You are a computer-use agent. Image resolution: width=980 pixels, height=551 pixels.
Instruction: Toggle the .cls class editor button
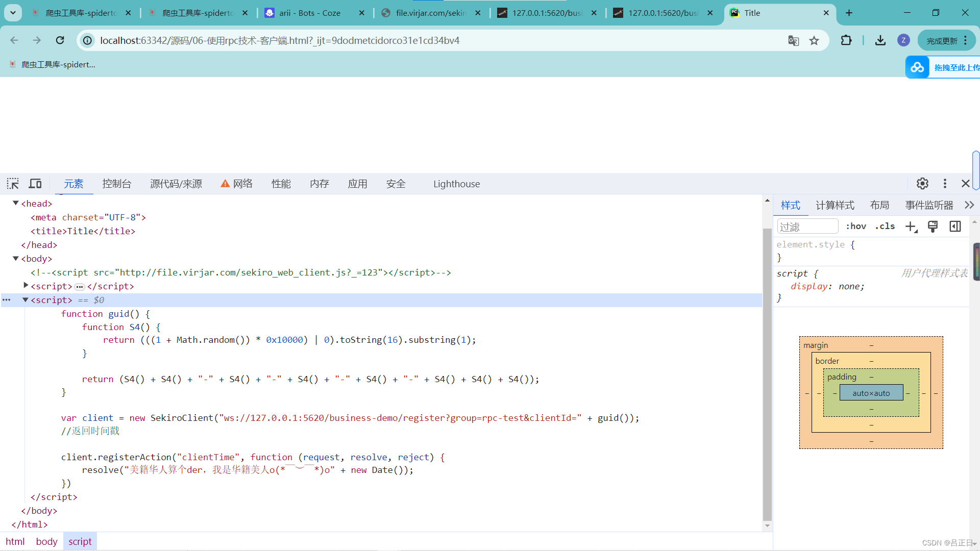point(885,227)
